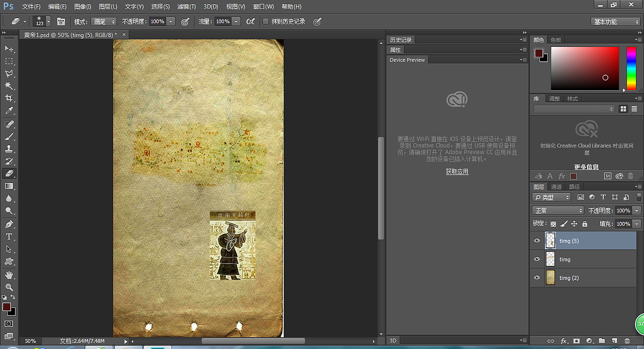Click the Adobe Stock search icon in Libraries

pos(608,176)
